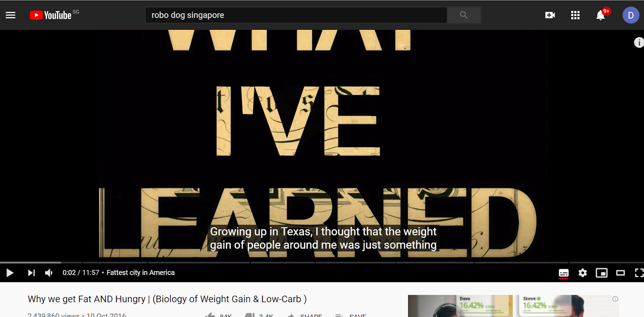Show the video info card icon
Image resolution: width=644 pixels, height=317 pixels.
[x=639, y=42]
